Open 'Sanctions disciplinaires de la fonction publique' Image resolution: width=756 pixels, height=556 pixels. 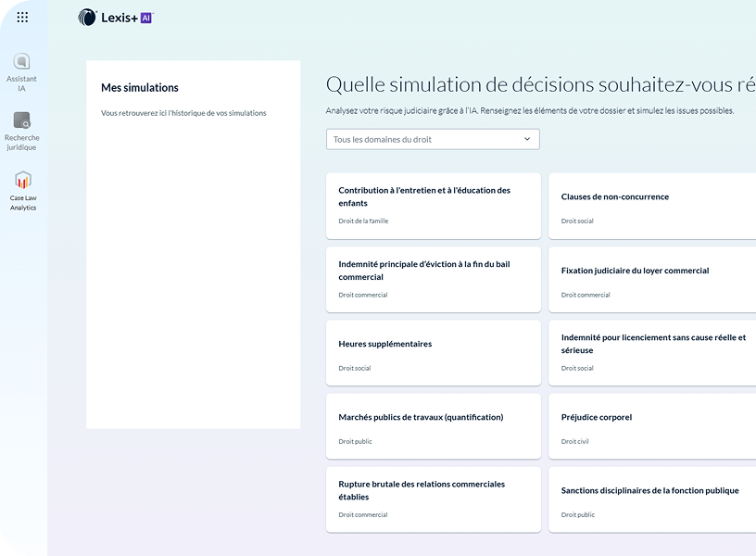[x=651, y=499]
